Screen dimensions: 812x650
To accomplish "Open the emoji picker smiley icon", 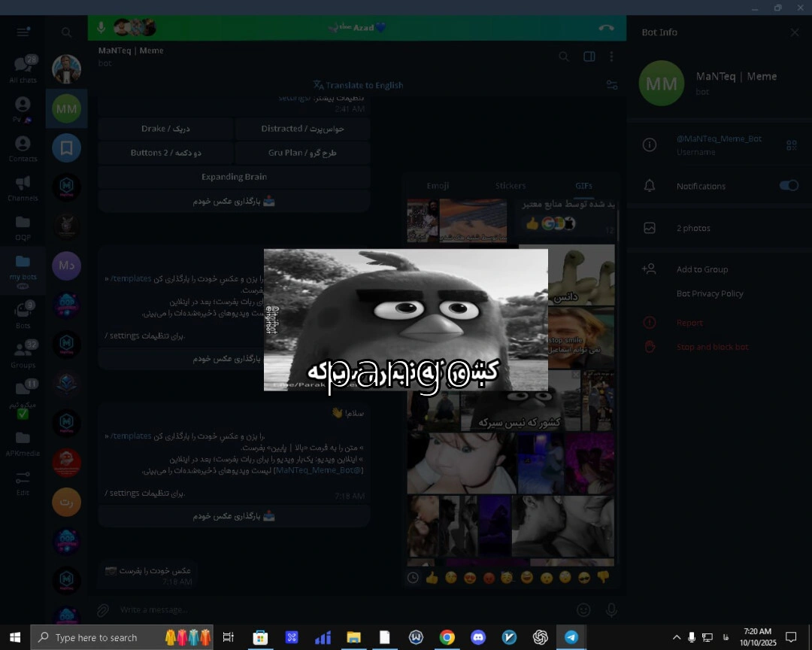I will pyautogui.click(x=583, y=609).
